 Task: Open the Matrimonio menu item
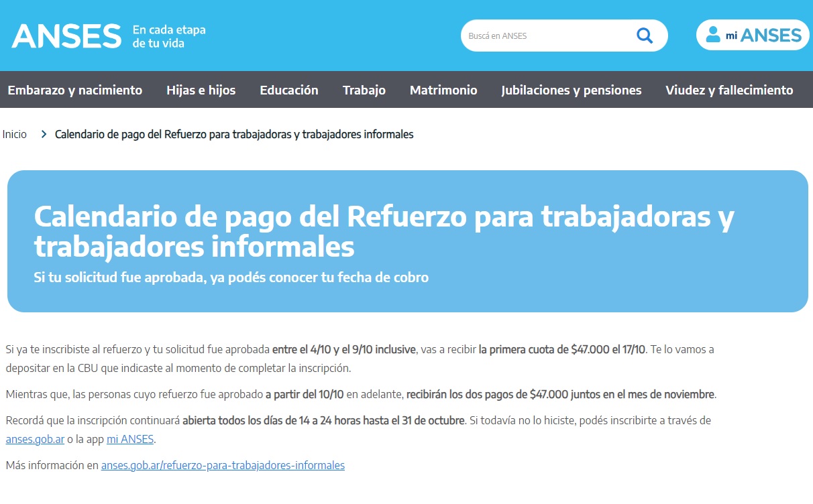[443, 90]
